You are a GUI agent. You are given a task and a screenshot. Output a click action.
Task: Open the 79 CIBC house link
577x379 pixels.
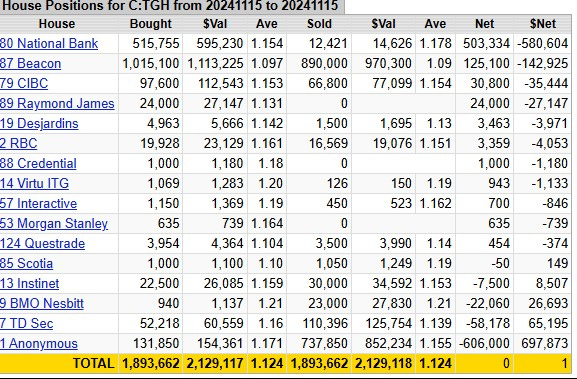(x=24, y=83)
